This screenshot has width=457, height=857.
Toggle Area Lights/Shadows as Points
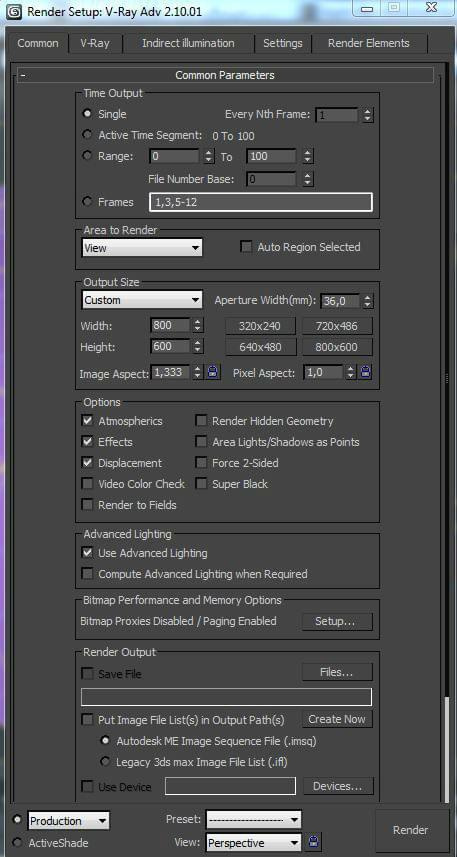pos(202,442)
